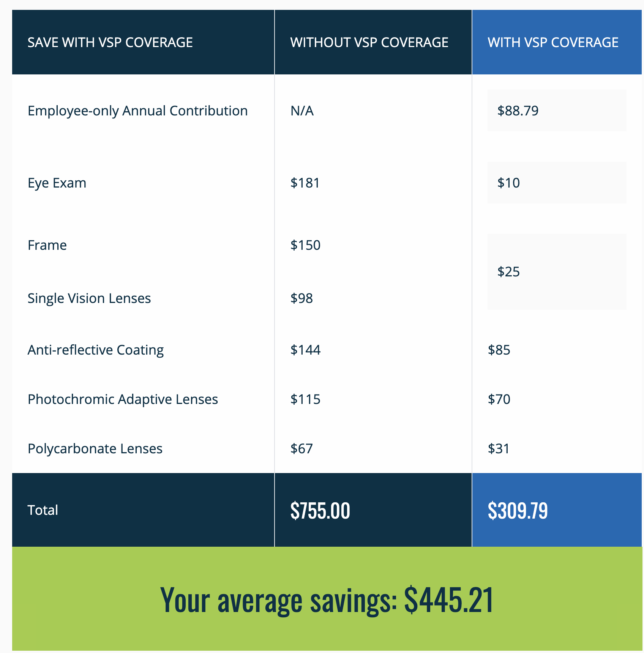This screenshot has height=653, width=644.
Task: Select the $85 anti-reflective coating price
Action: point(499,350)
